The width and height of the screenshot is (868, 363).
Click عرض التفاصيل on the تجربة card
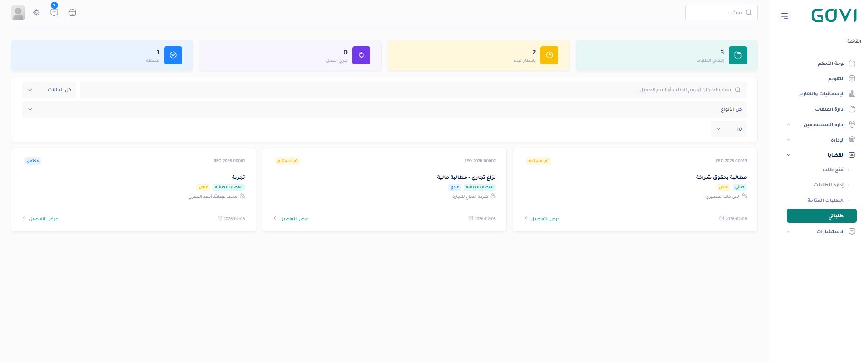click(x=43, y=219)
